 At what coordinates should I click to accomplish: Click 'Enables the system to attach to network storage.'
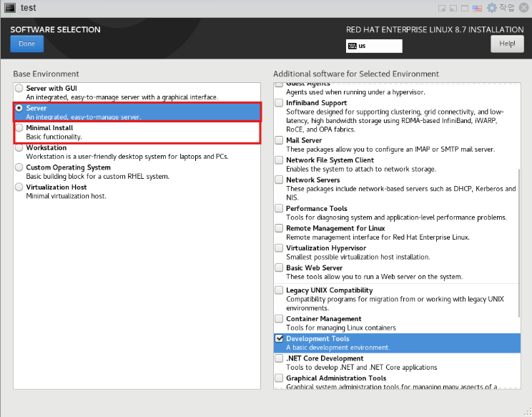tap(361, 169)
